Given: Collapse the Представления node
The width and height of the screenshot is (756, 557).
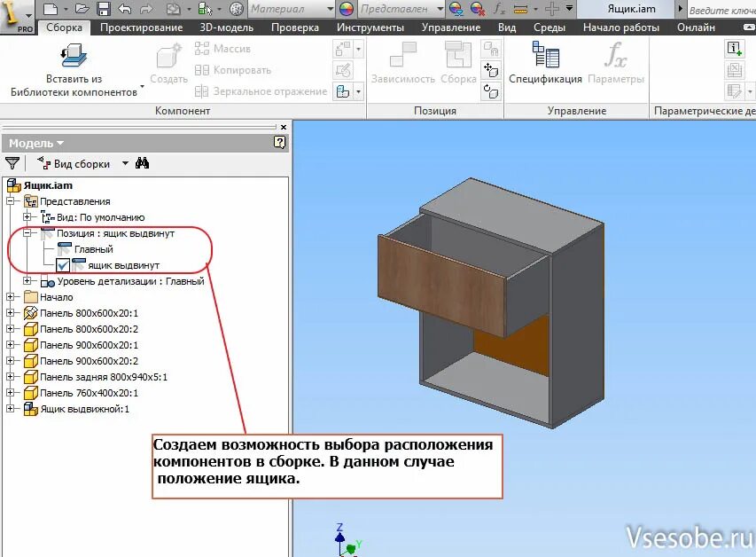Looking at the screenshot, I should click(10, 201).
